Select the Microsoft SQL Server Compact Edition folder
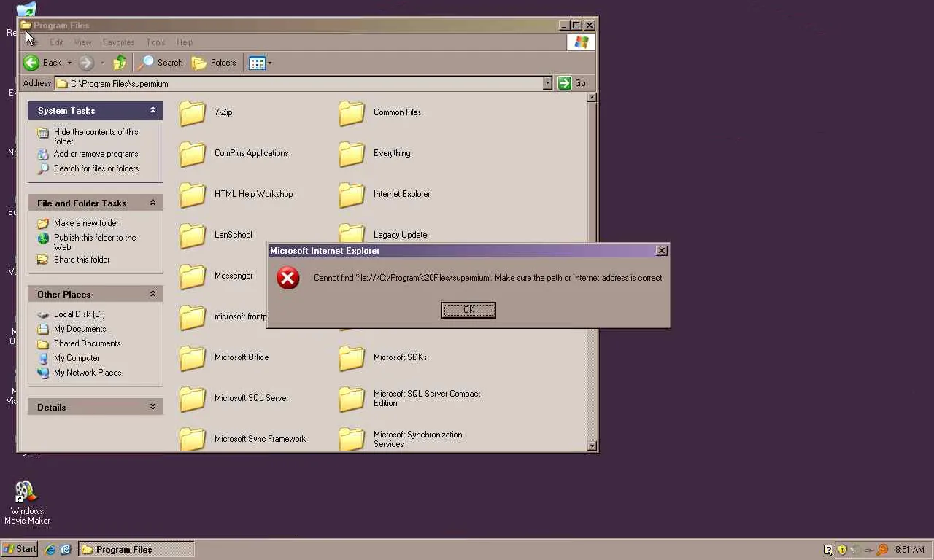 click(410, 398)
